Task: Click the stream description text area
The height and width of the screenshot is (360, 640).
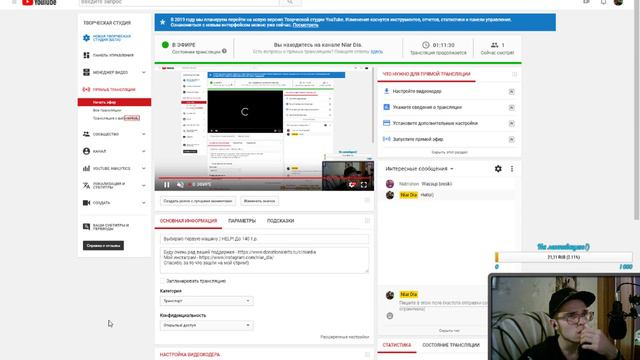Action: point(264,260)
